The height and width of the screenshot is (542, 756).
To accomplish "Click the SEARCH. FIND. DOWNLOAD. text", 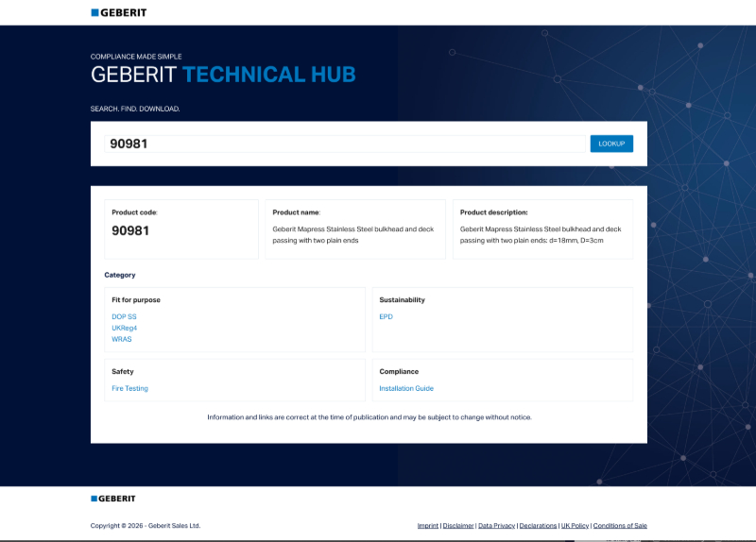I will pyautogui.click(x=135, y=109).
